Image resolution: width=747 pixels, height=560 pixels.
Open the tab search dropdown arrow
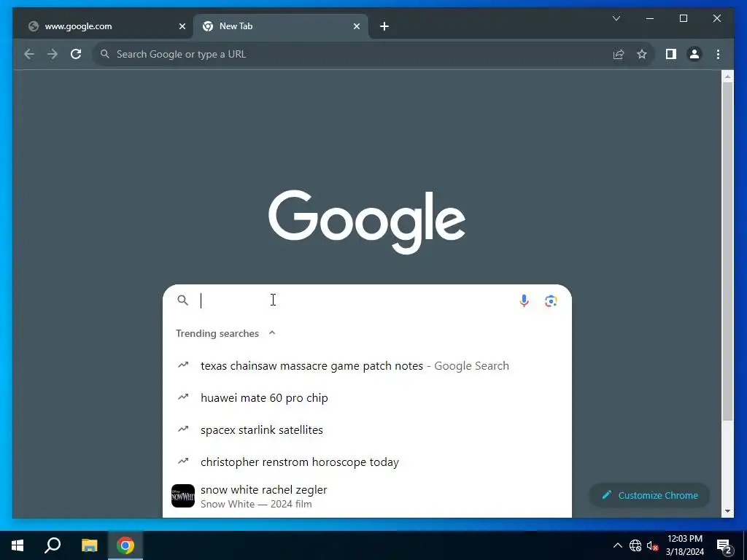click(x=616, y=18)
